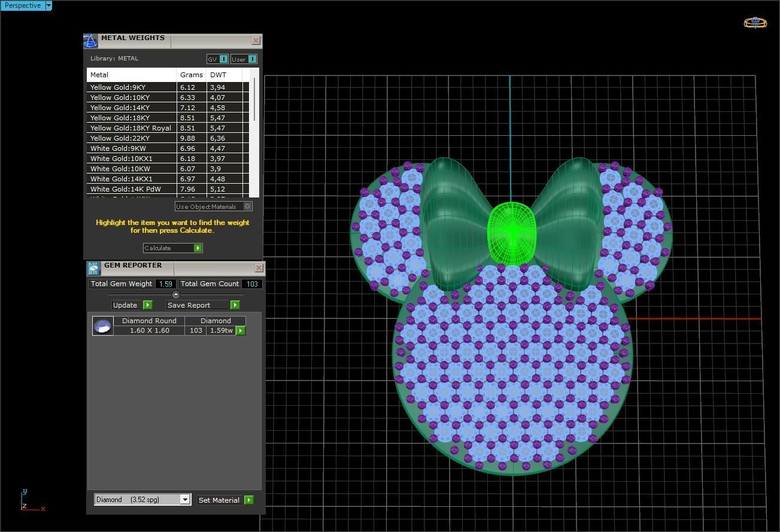Select the White Gold:10KW row
Screen dimensions: 780x532
point(168,169)
